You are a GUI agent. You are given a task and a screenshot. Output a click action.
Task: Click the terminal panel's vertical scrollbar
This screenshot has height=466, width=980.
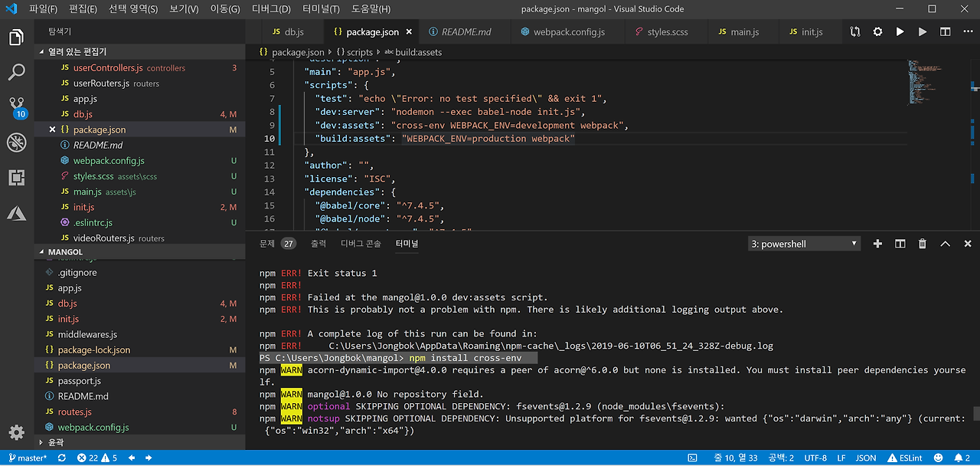coord(976,414)
